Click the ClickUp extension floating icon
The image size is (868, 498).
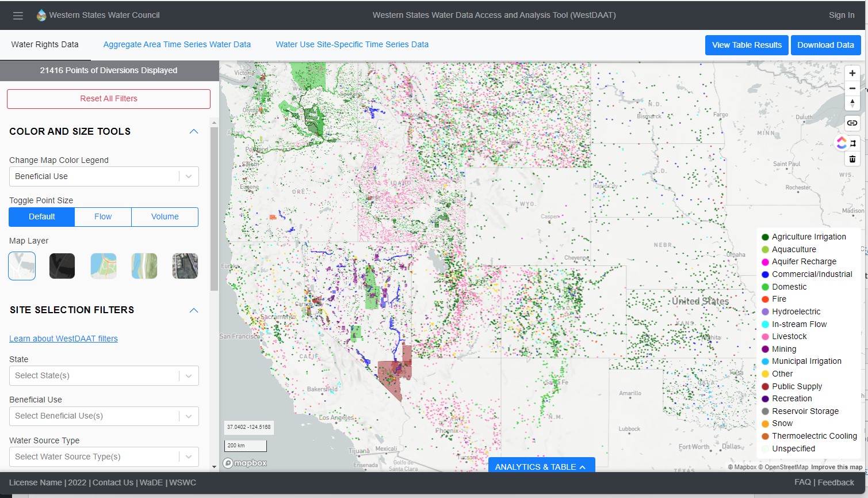coord(842,143)
